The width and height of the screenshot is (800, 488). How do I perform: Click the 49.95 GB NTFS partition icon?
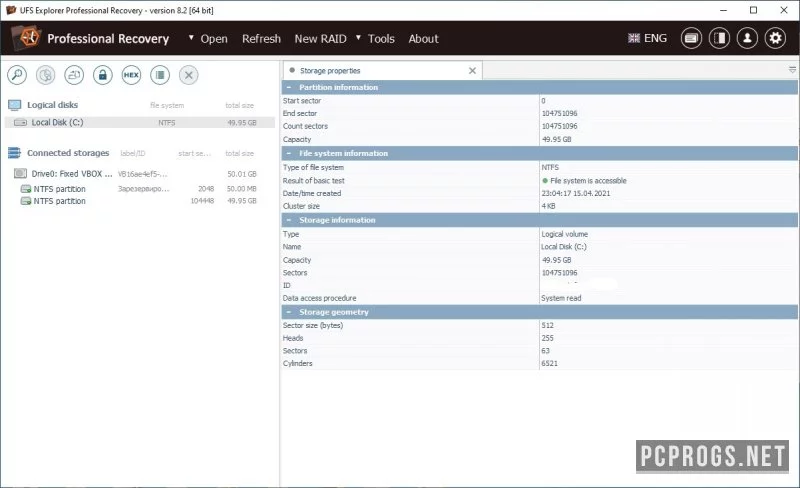26,201
